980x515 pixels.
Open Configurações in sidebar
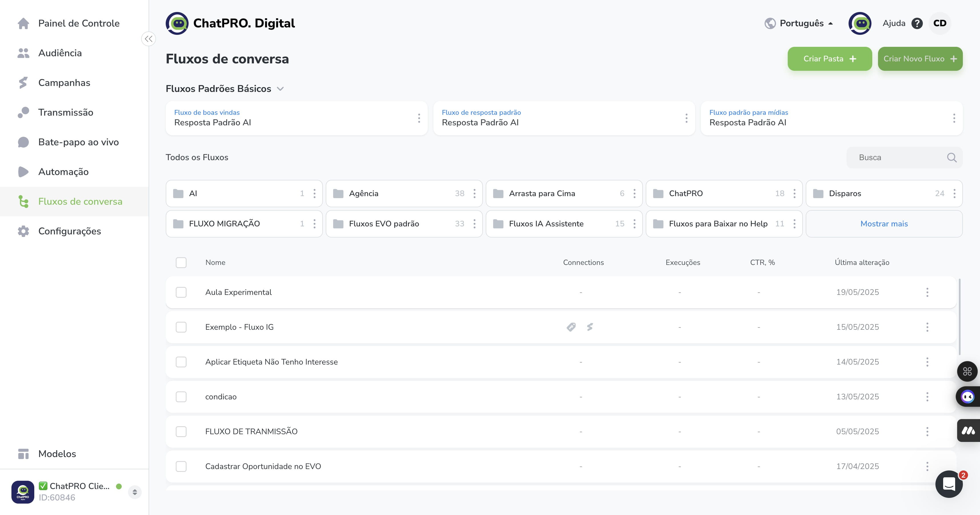74,231
